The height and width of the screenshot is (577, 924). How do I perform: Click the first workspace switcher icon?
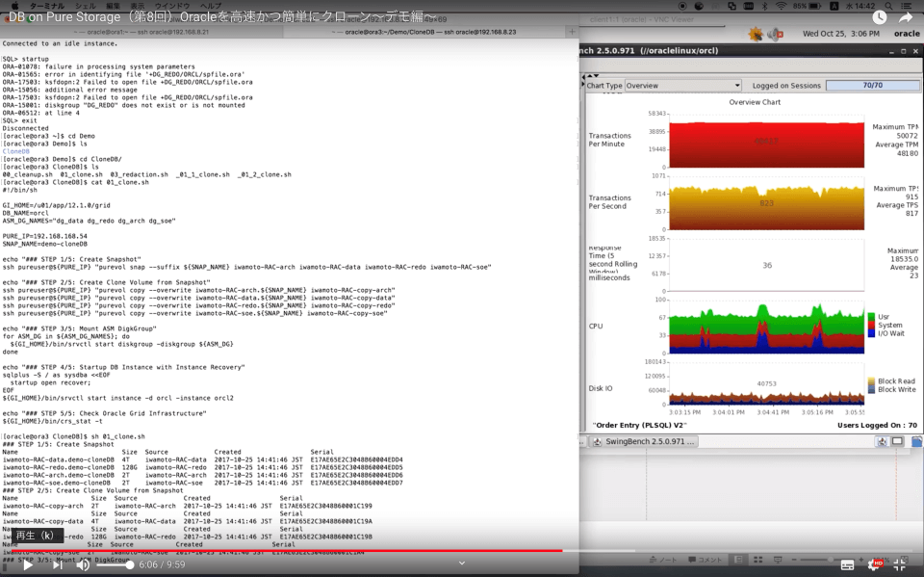[883, 441]
